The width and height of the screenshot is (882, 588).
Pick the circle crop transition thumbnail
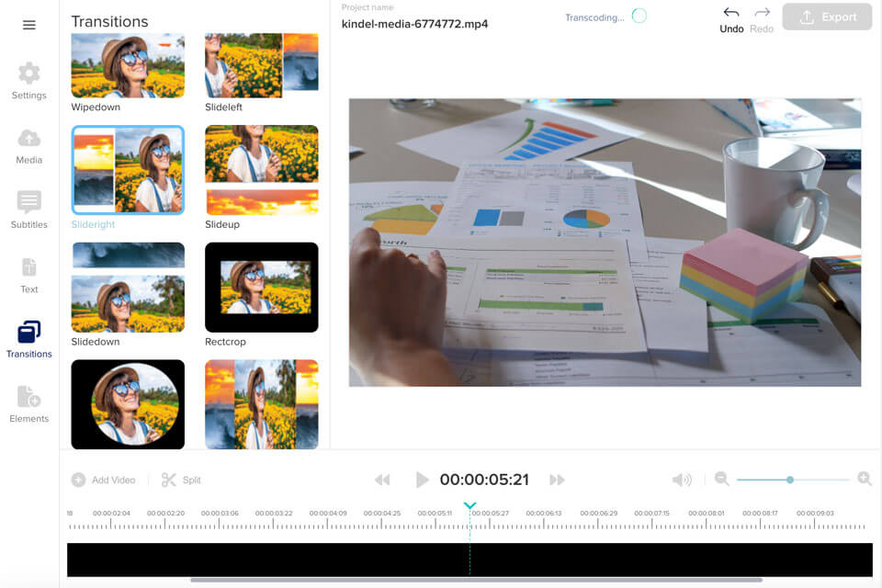128,404
